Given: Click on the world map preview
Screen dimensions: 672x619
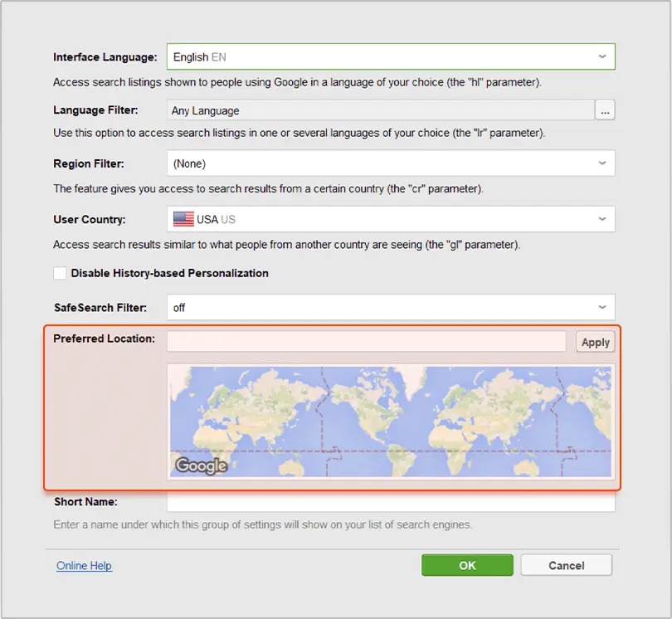Looking at the screenshot, I should click(390, 422).
